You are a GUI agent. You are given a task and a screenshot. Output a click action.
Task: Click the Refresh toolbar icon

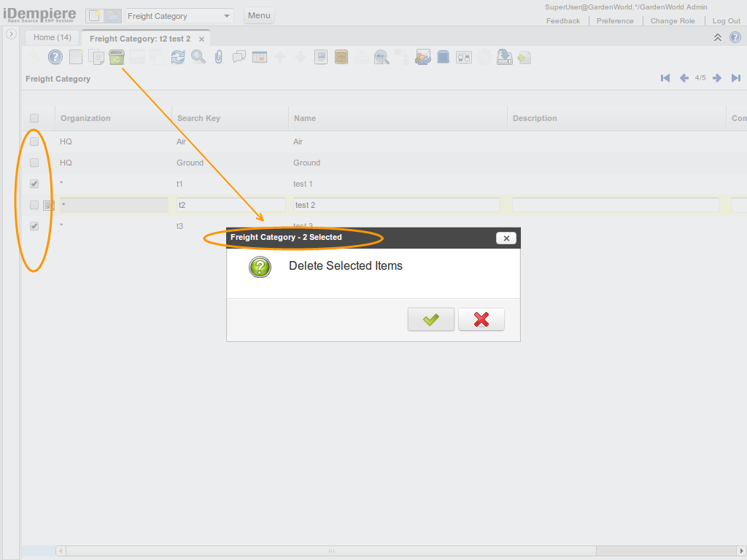[x=178, y=57]
